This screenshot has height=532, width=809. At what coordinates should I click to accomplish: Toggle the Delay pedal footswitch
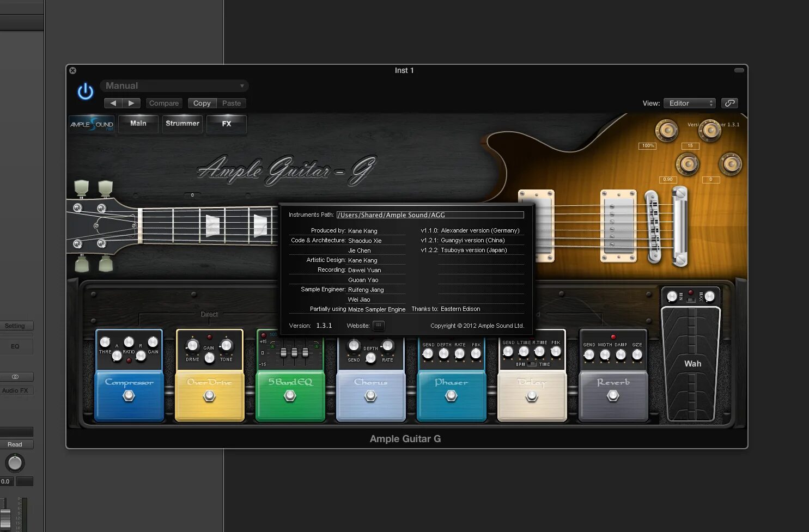tap(532, 396)
